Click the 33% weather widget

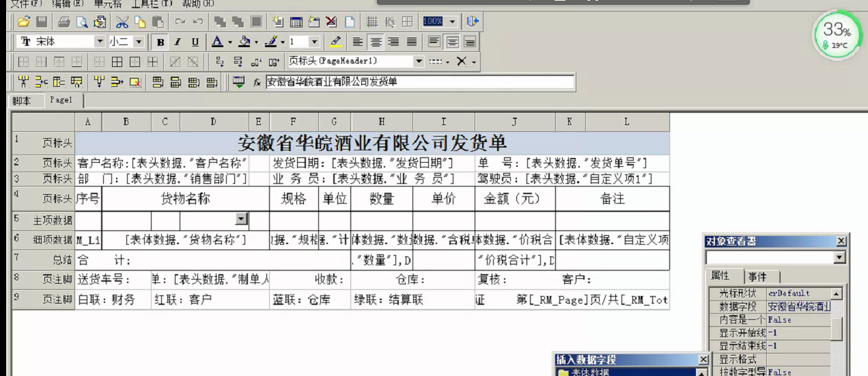[836, 33]
